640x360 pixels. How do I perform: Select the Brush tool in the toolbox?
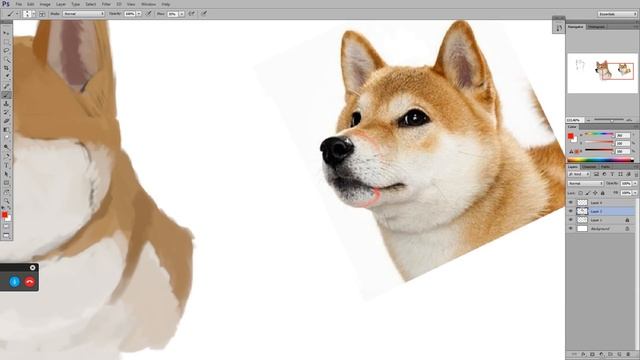[x=6, y=95]
